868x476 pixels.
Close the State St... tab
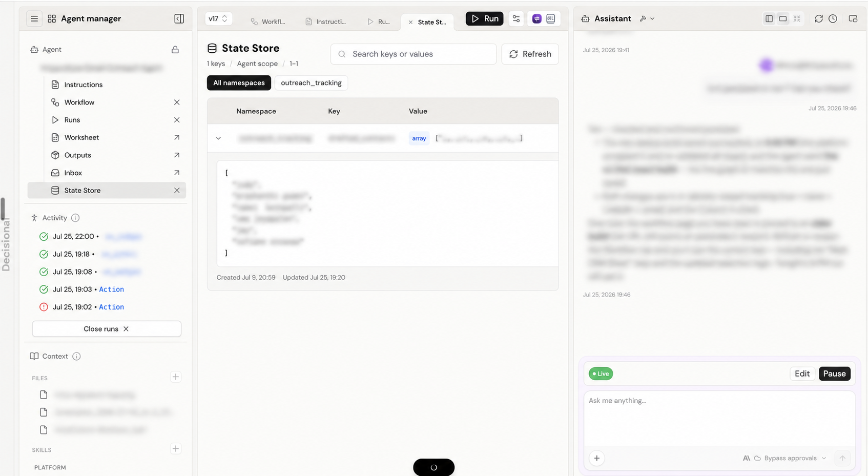point(410,22)
